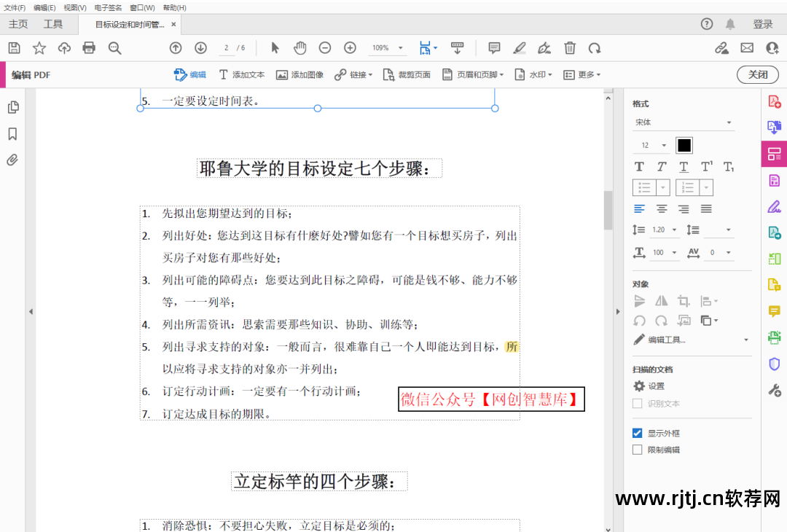This screenshot has height=532, width=787.
Task: Print the document using printer icon
Action: tap(89, 48)
